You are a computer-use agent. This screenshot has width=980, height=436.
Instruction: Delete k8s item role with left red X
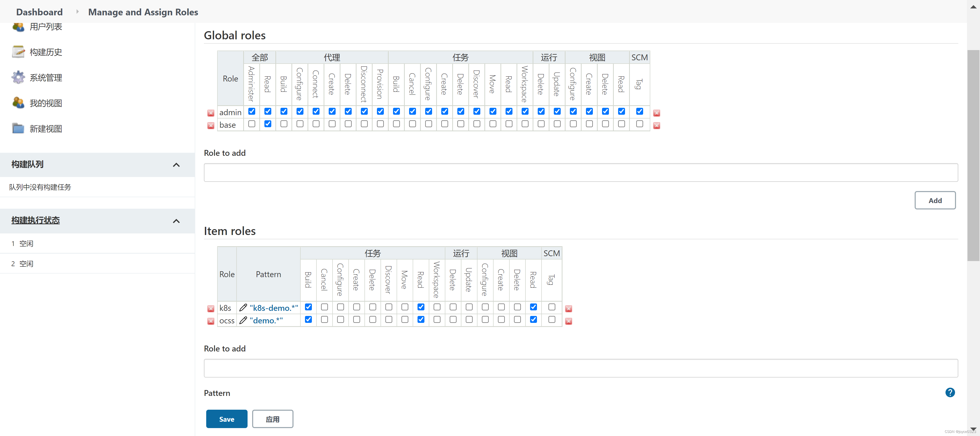(x=210, y=309)
